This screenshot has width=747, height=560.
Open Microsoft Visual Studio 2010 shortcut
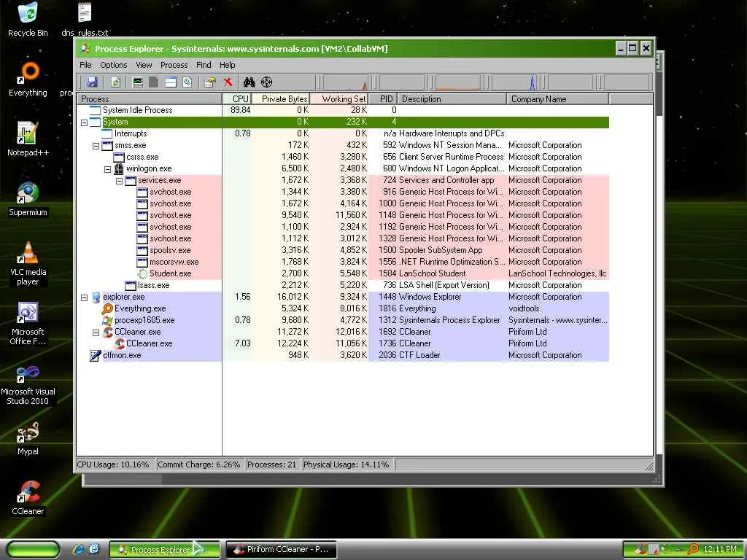[28, 385]
